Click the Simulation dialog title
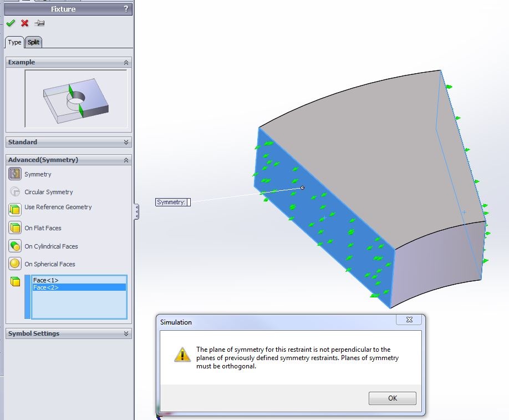Viewport: 509px width, 420px height. coord(176,322)
